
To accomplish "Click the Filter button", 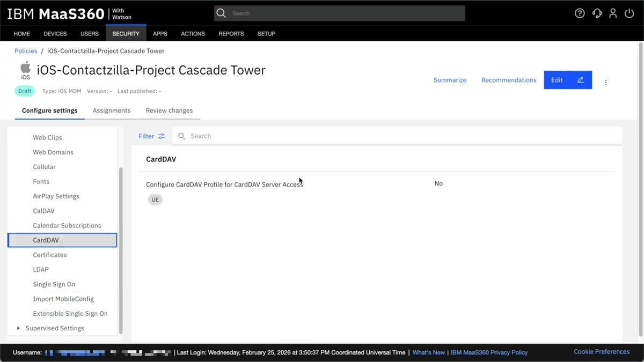I will [x=152, y=136].
